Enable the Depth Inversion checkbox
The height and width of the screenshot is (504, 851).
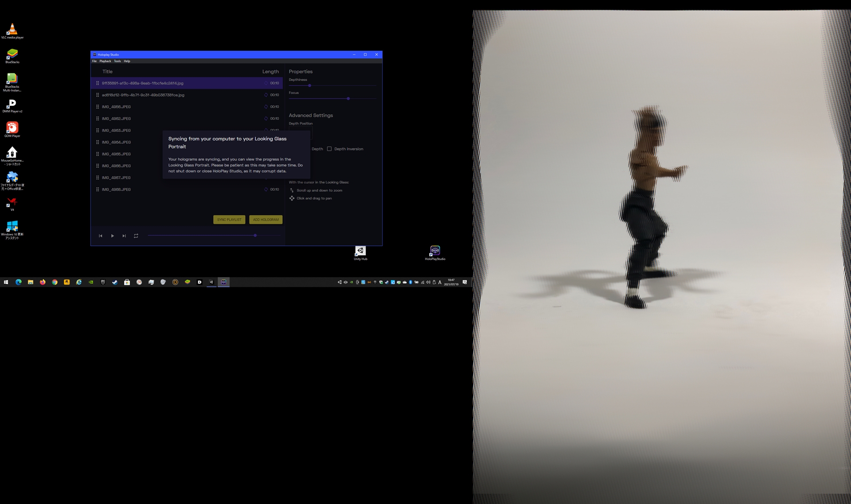click(x=329, y=149)
